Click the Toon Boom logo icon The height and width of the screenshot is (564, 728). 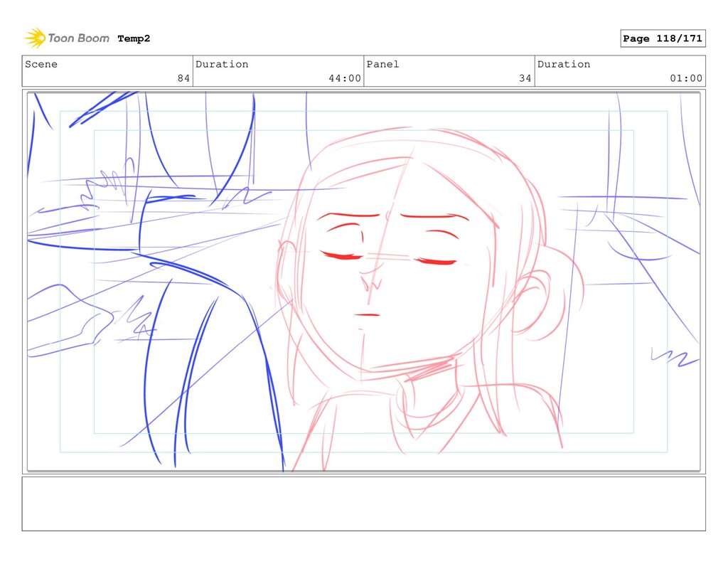pyautogui.click(x=35, y=38)
